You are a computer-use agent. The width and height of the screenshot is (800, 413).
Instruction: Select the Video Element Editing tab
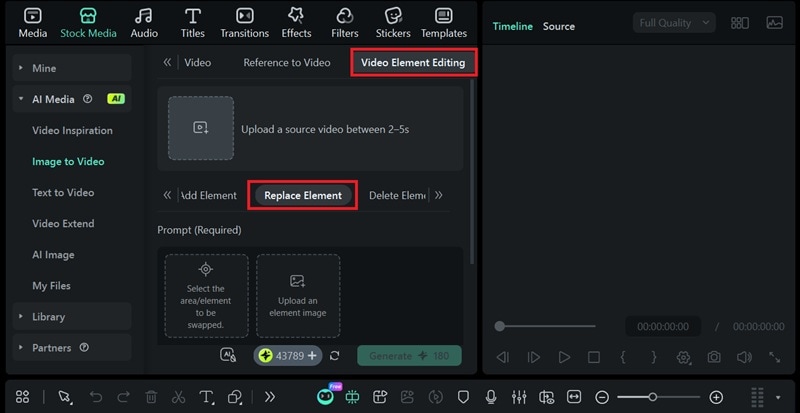point(413,63)
